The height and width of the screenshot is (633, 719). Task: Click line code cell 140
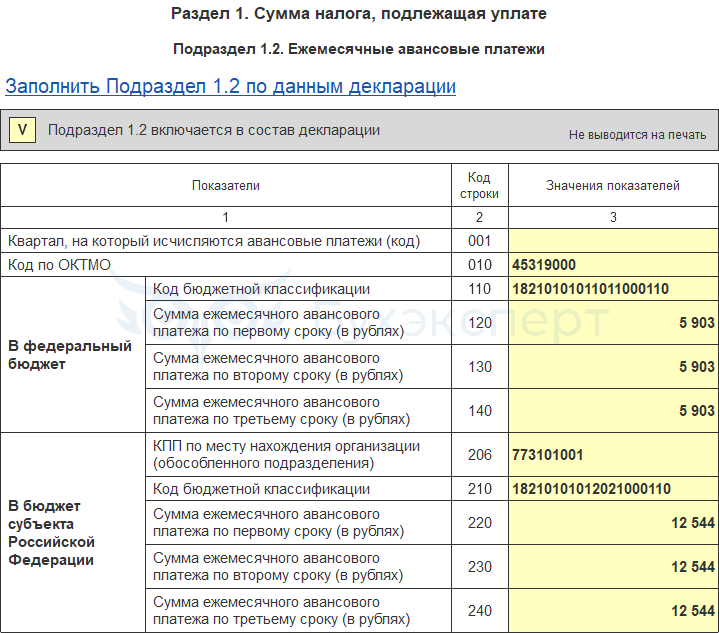point(480,411)
